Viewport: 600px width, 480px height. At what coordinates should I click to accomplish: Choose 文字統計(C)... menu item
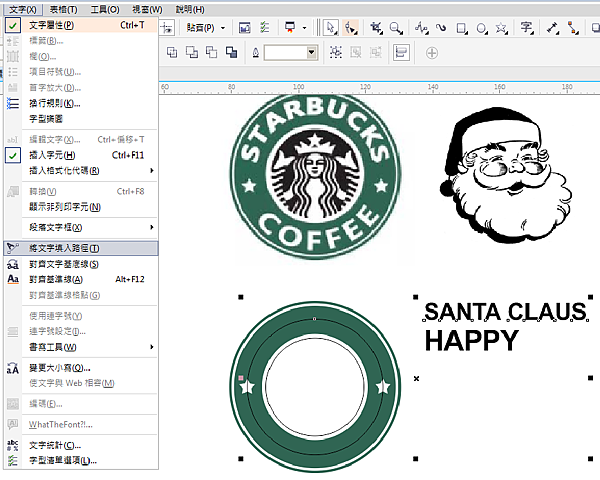tap(81, 446)
